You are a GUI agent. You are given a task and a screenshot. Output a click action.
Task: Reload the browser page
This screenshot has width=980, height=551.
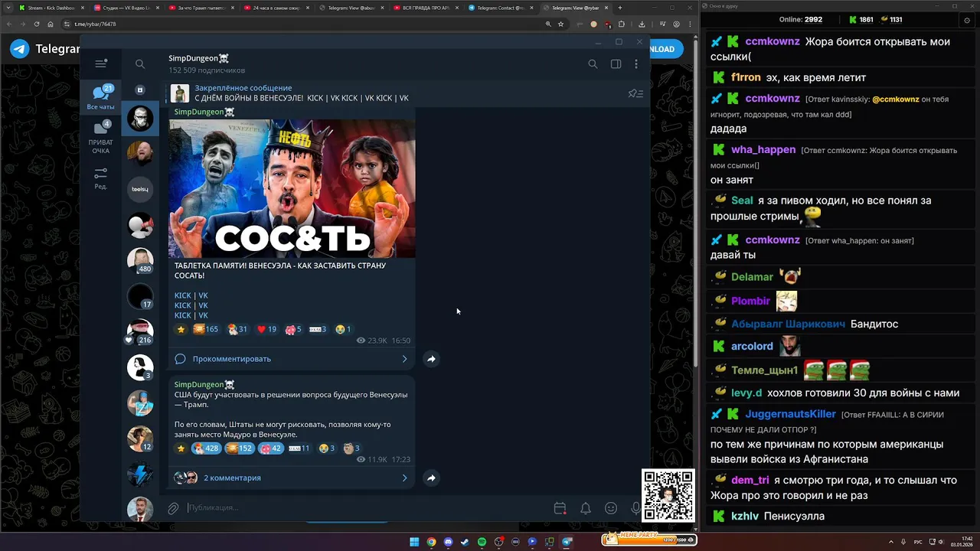tap(36, 24)
